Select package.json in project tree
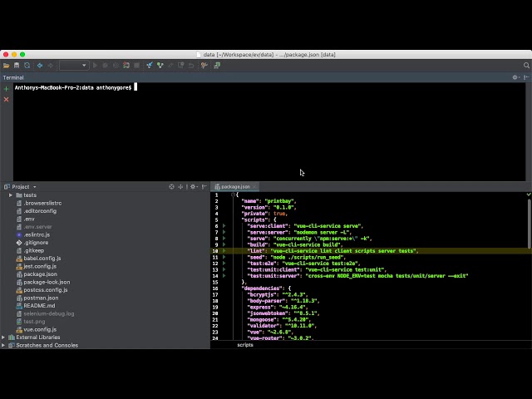The width and height of the screenshot is (532, 399). click(40, 274)
